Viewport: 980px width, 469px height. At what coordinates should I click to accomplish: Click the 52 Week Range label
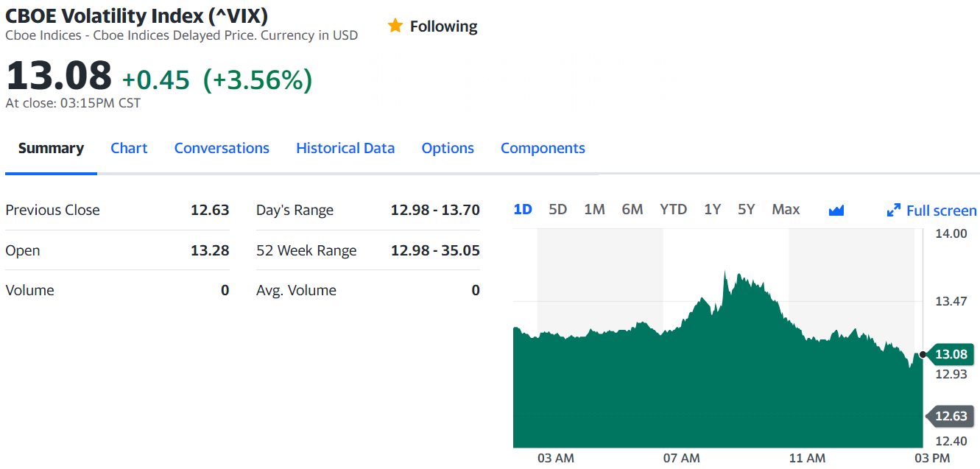pos(306,250)
